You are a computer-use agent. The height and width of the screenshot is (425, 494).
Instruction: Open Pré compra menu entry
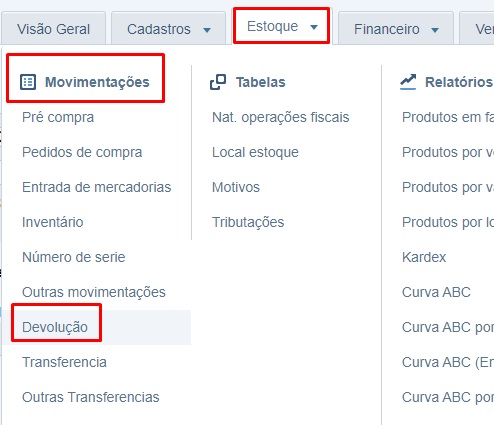click(x=58, y=117)
